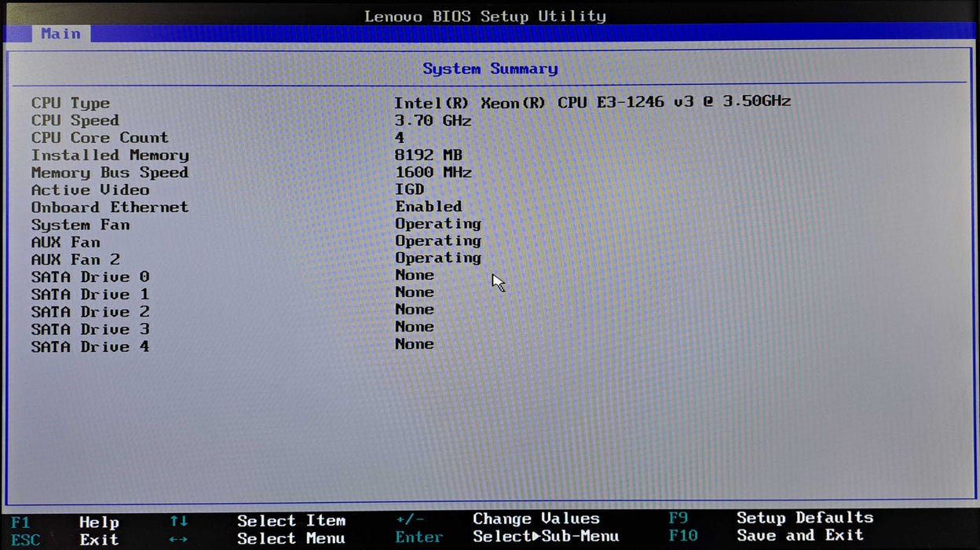Click the 8192 MB memory value
This screenshot has height=550, width=980.
pyautogui.click(x=428, y=155)
